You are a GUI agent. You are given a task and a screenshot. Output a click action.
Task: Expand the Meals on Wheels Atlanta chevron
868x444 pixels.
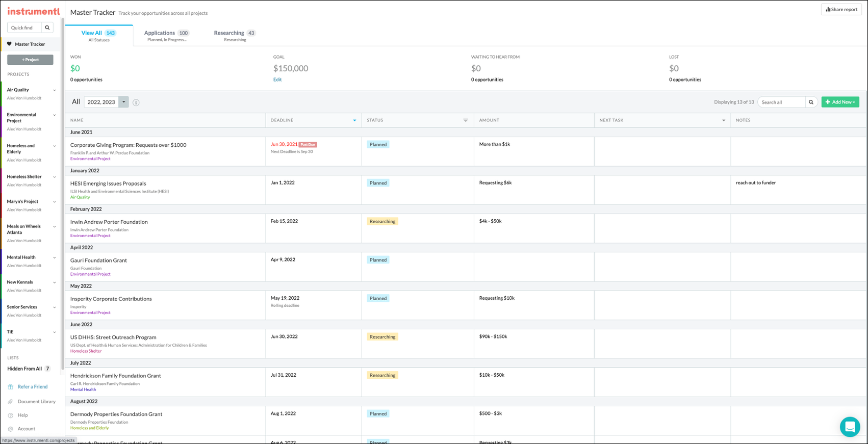pyautogui.click(x=55, y=227)
